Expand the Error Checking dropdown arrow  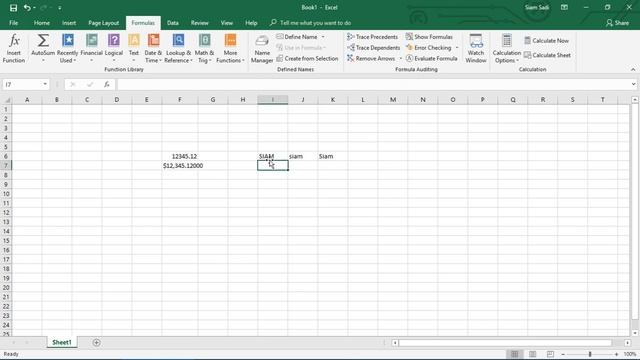pyautogui.click(x=457, y=48)
